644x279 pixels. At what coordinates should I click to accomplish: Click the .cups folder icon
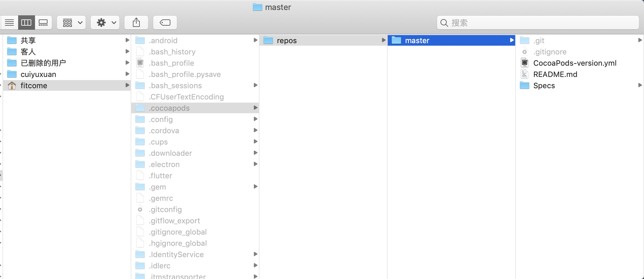point(140,142)
